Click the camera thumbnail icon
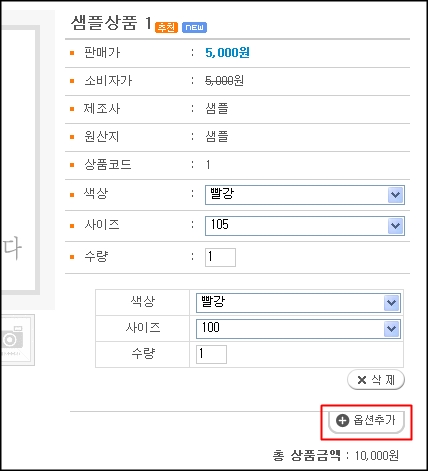Viewport: 428px width, 471px height. pos(15,340)
